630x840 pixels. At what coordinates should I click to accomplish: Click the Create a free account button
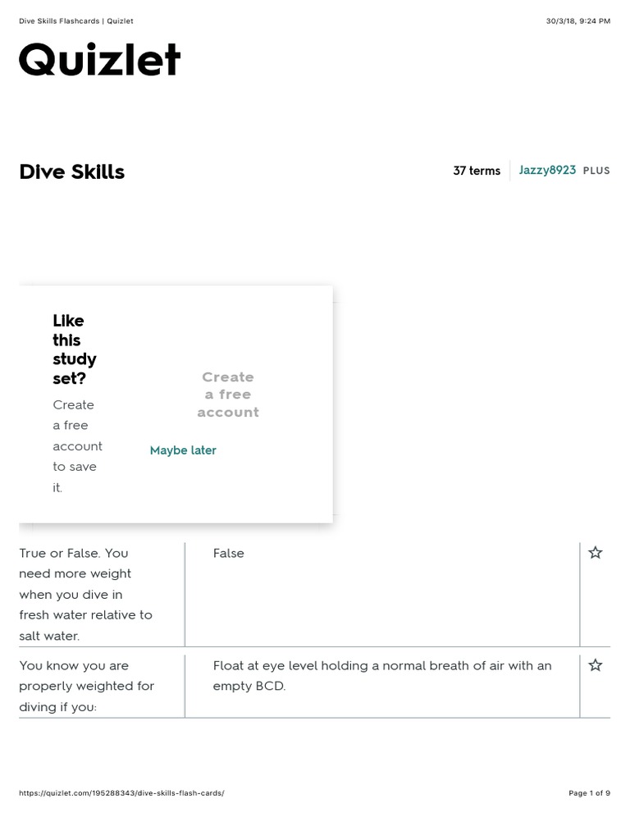pyautogui.click(x=228, y=395)
